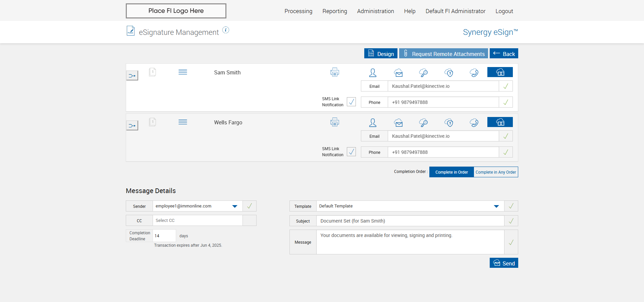Select the person icon for Sam Smith
Image resolution: width=644 pixels, height=302 pixels.
tap(373, 72)
